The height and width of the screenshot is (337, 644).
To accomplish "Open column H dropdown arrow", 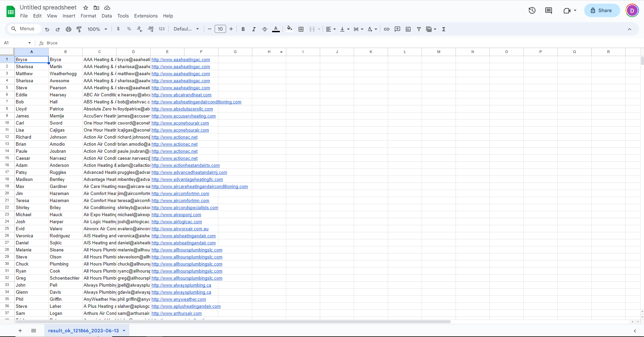I will click(x=281, y=52).
